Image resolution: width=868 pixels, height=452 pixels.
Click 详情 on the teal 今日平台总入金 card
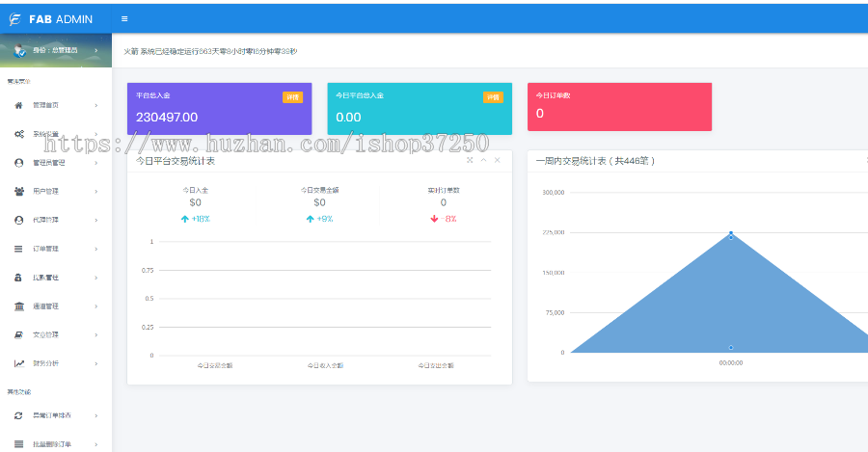click(492, 97)
